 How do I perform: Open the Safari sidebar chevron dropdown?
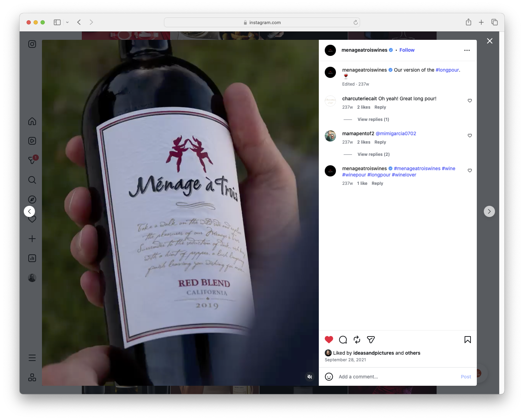click(67, 22)
